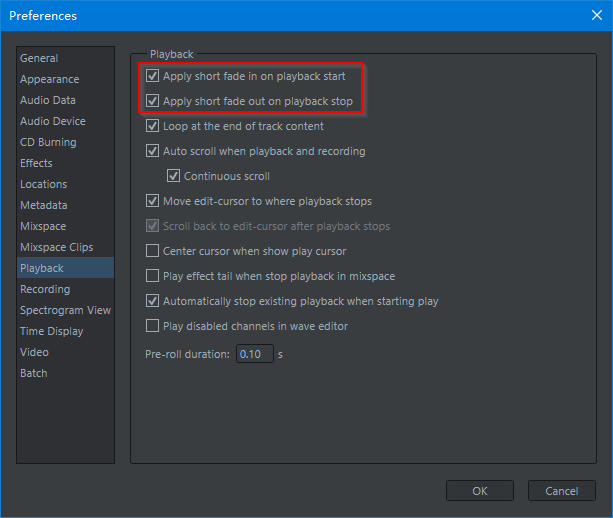
Task: Toggle Apply short fade in on playback start
Action: (152, 76)
